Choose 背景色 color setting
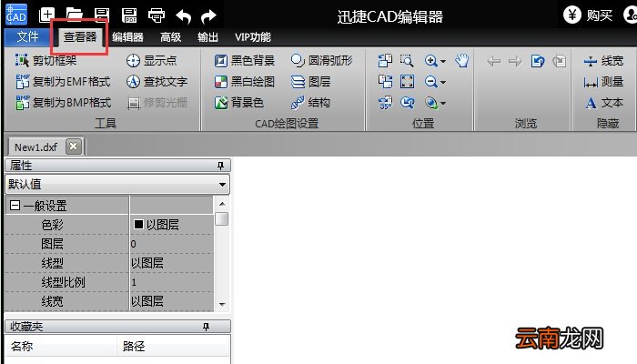Screen dimensions: 637x364 click(x=238, y=102)
